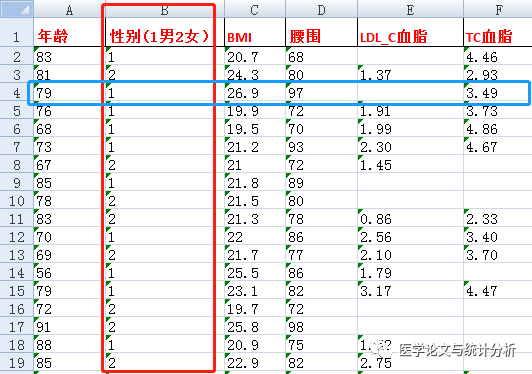This screenshot has height=374, width=532.
Task: Select age cell showing 91
Action: [69, 327]
